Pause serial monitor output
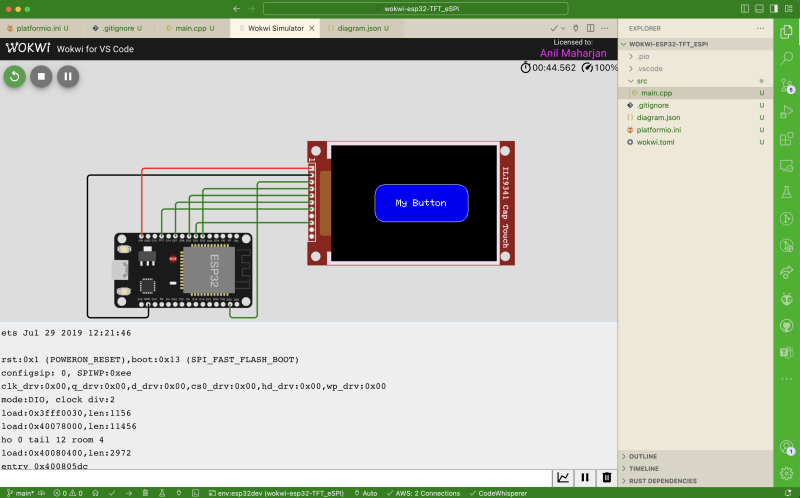Image resolution: width=800 pixels, height=498 pixels. click(585, 478)
